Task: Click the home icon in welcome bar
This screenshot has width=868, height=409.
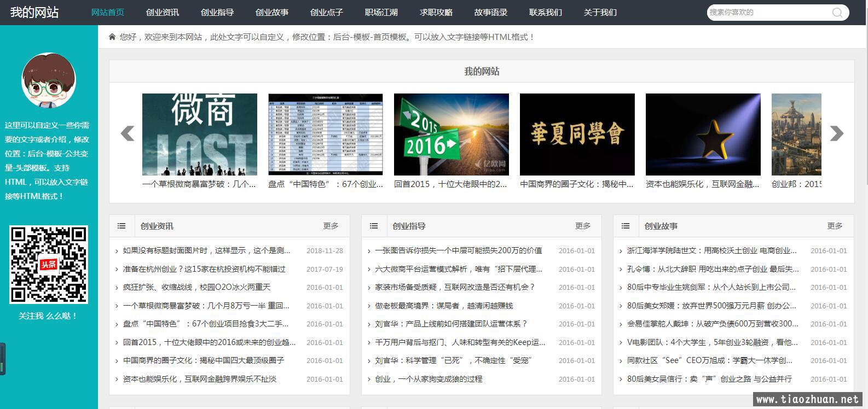Action: (112, 37)
